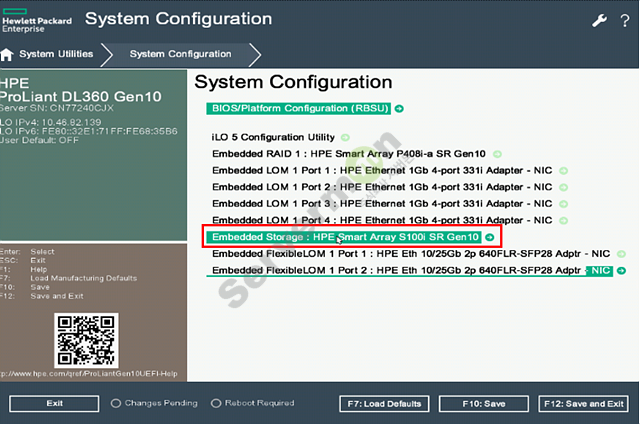Click 'F10: Save' help line in sidebar
The width and height of the screenshot is (640, 424).
(25, 287)
